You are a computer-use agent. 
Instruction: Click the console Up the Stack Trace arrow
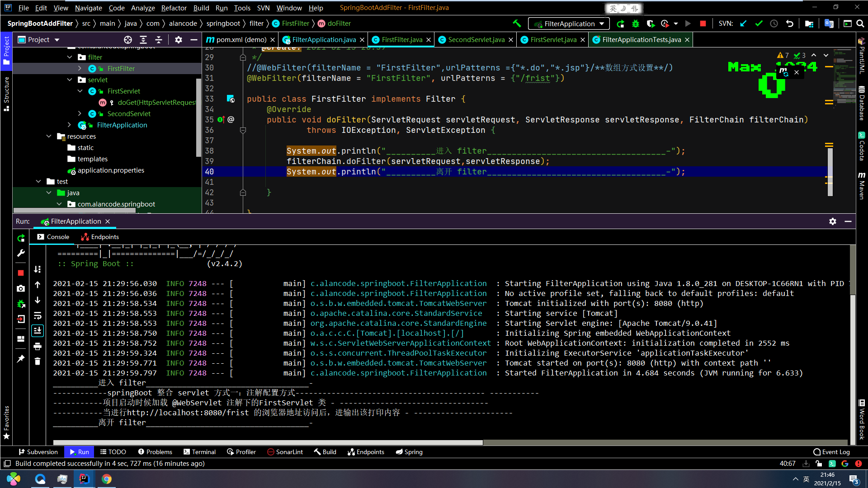pos(38,285)
